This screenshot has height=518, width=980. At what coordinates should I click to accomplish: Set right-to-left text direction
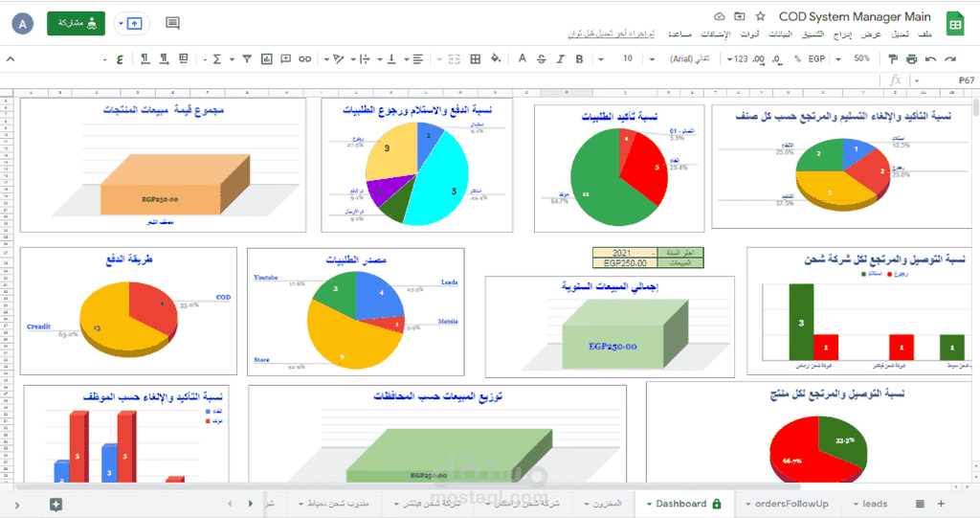point(145,58)
